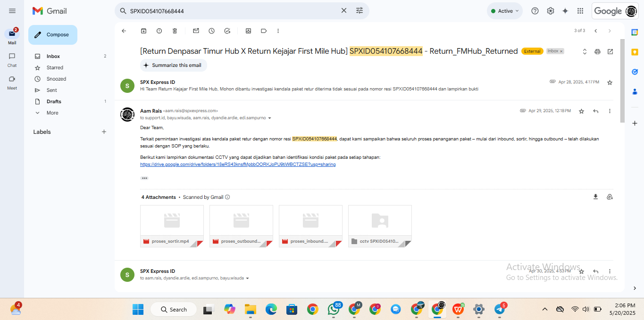This screenshot has height=320, width=644.
Task: Click the Compose button
Action: click(x=53, y=35)
